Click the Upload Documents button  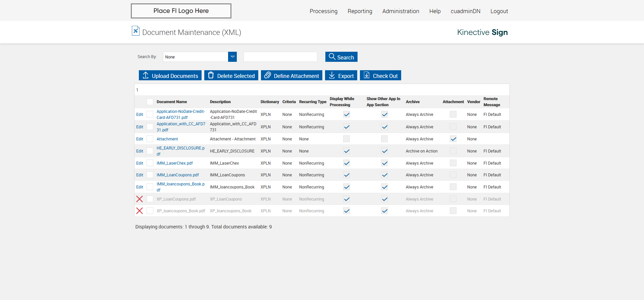(x=170, y=76)
